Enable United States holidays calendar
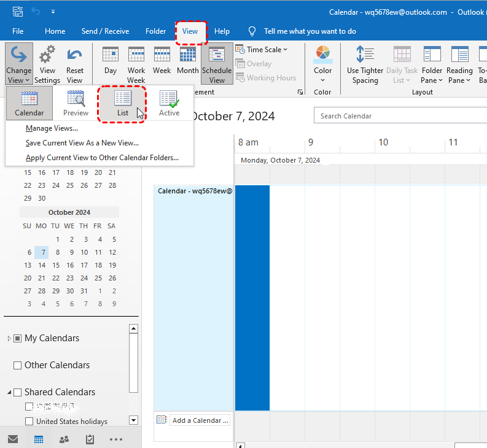 pos(29,422)
